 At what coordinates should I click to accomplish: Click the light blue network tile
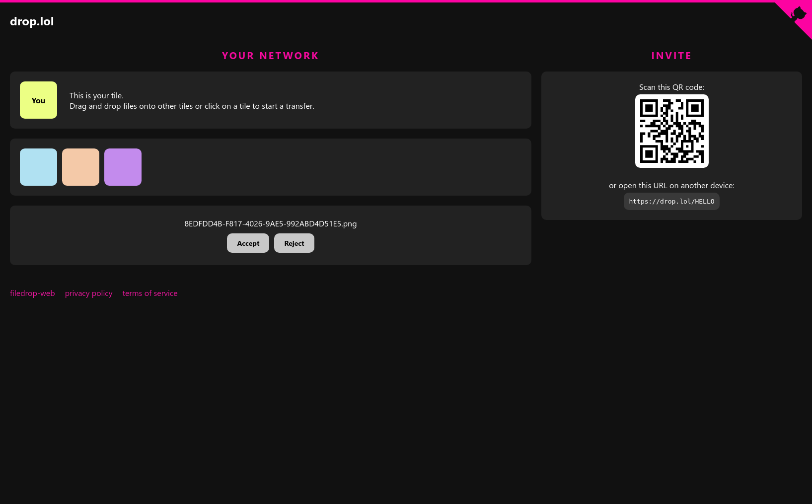click(38, 167)
